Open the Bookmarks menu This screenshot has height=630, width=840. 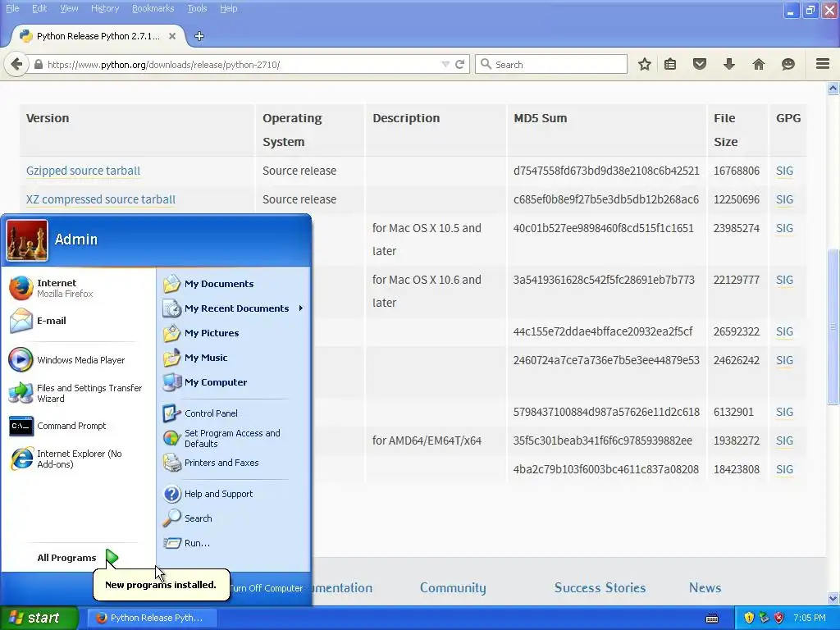(153, 8)
